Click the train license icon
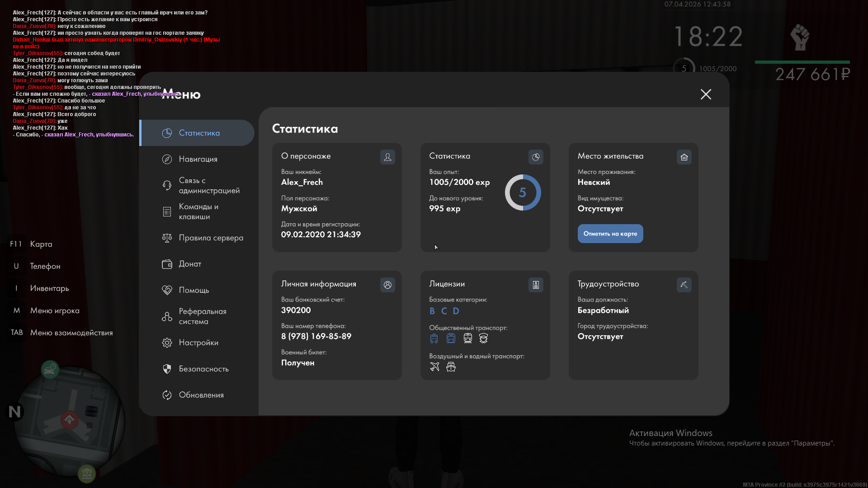868x488 pixels. (467, 338)
